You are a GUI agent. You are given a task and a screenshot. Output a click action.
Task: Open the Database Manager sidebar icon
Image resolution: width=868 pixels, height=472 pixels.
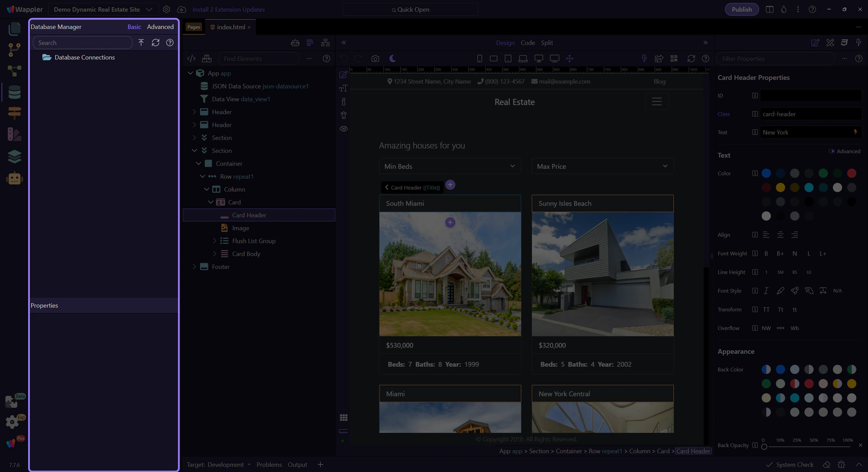[x=14, y=92]
